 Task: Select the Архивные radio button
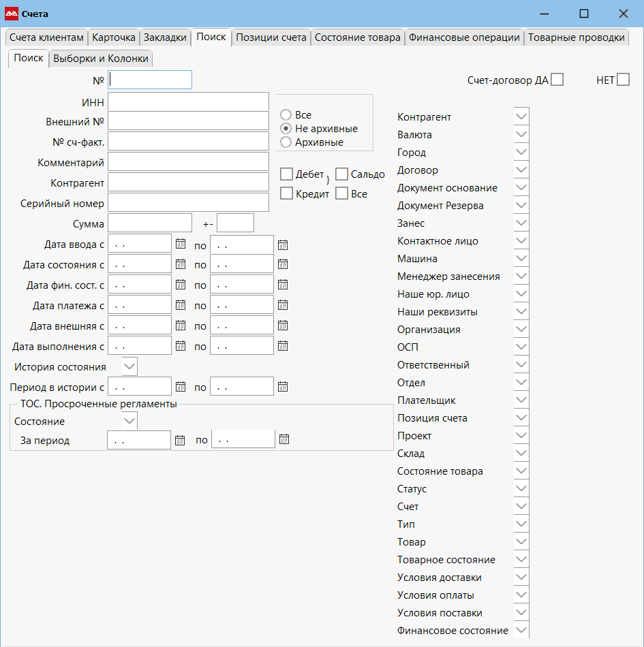286,142
